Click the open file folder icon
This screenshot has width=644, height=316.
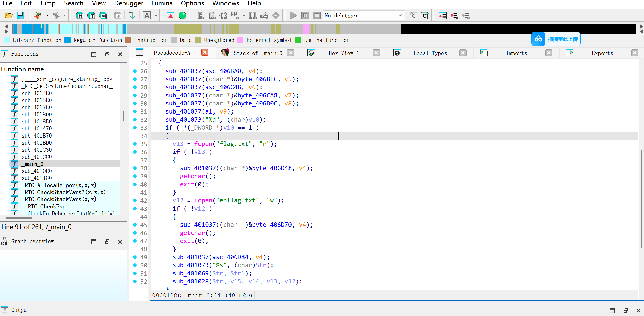point(9,16)
